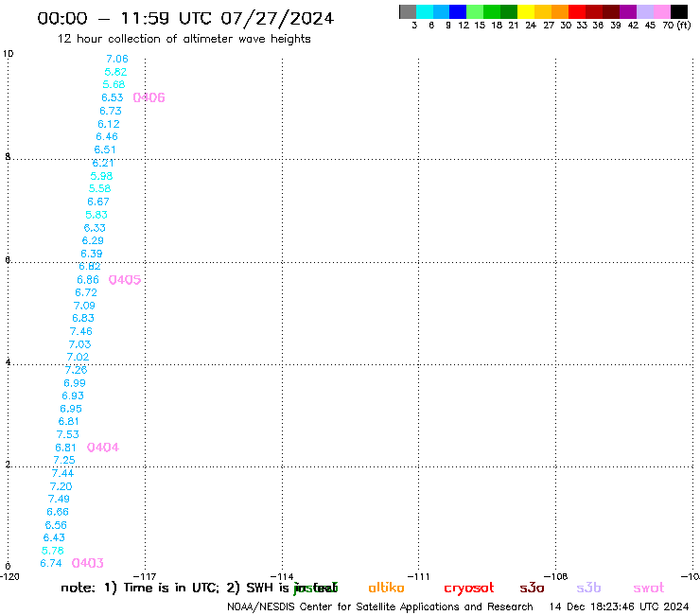Screen dimensions: 700x615
Task: Click the wave height value 6.67
Action: click(98, 202)
